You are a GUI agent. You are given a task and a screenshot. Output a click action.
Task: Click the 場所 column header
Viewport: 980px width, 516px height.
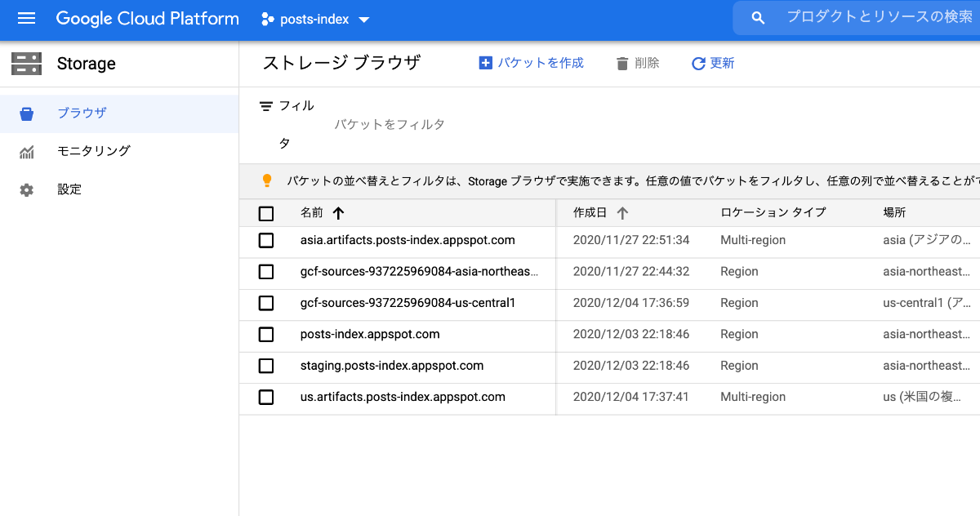894,213
